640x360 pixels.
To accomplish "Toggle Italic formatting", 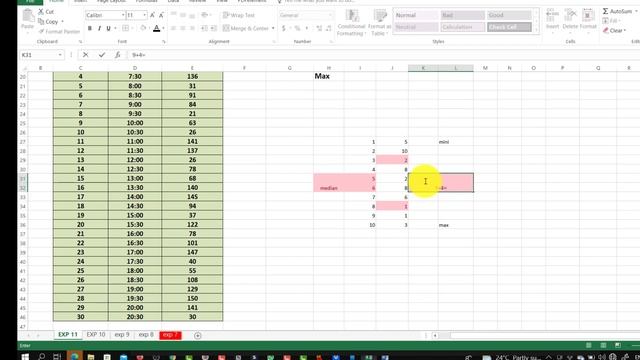I will click(x=99, y=28).
